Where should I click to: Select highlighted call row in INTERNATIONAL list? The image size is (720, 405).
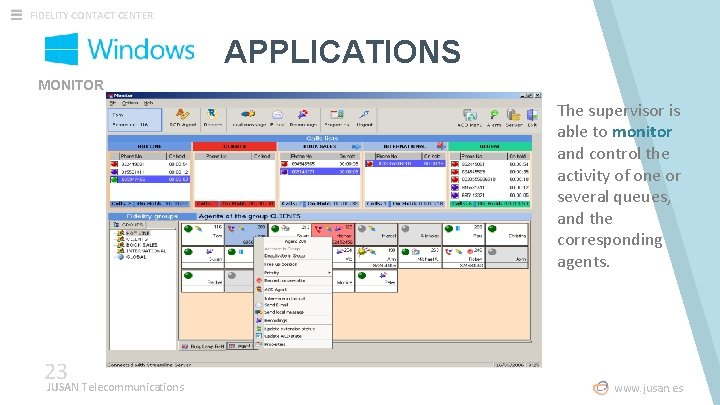(405, 163)
